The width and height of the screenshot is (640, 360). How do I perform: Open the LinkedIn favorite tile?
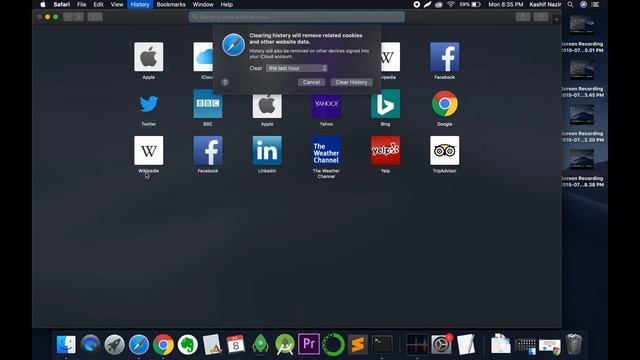click(x=267, y=151)
